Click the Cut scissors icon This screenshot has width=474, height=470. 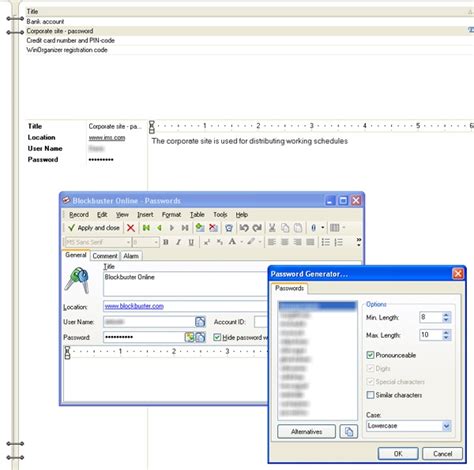(272, 228)
